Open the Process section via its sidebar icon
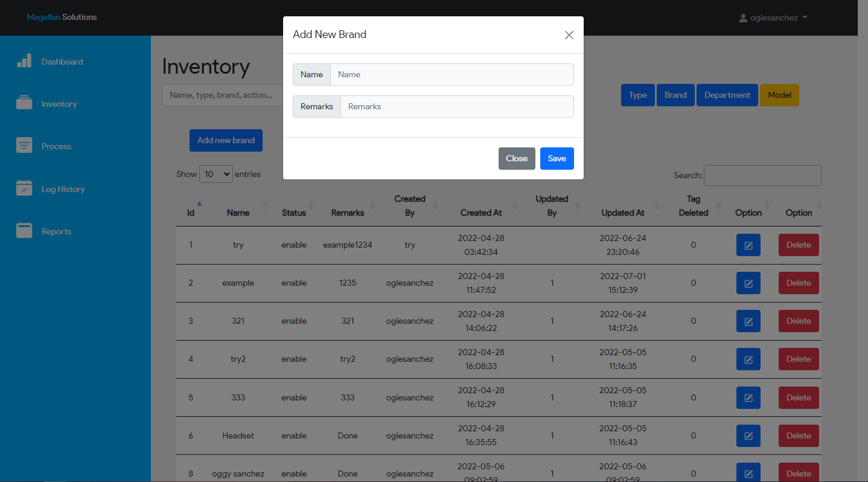The width and height of the screenshot is (868, 482). [x=24, y=146]
